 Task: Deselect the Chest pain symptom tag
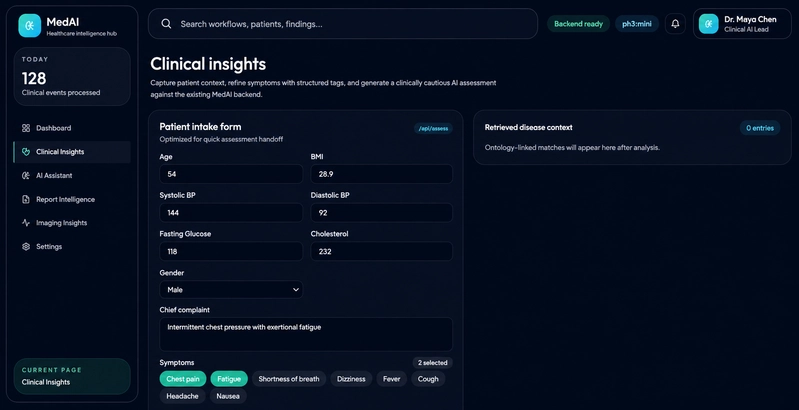(x=183, y=379)
